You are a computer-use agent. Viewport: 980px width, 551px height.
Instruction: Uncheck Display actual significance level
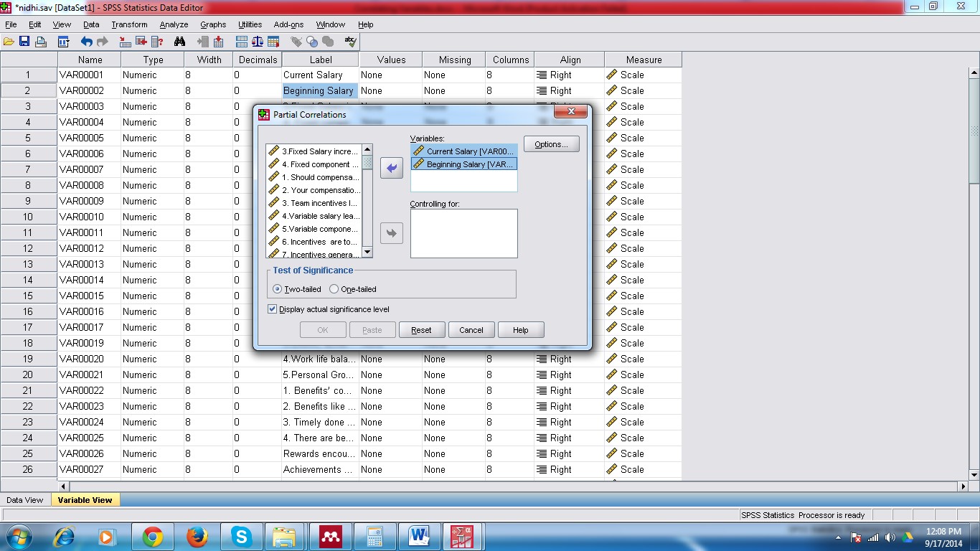(x=273, y=309)
